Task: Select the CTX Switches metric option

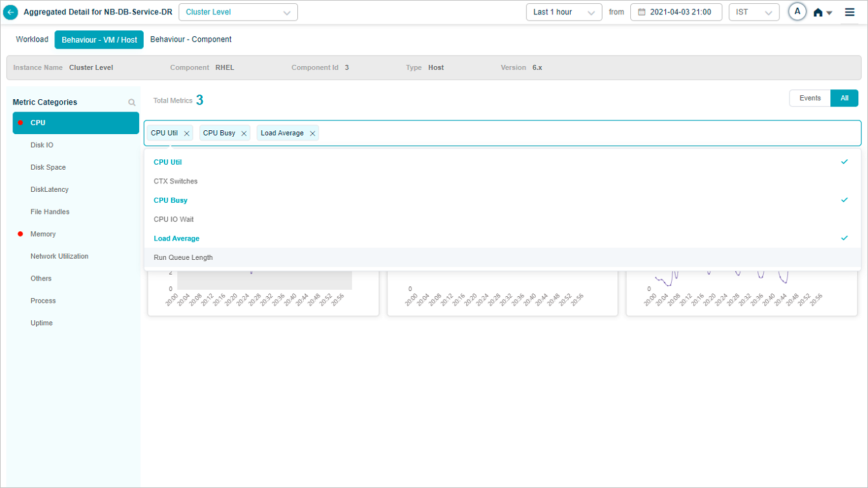Action: click(176, 181)
